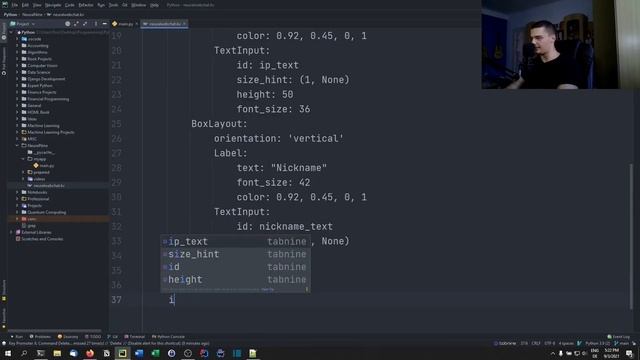
Task: Open Project panel options icon
Action: click(96, 24)
